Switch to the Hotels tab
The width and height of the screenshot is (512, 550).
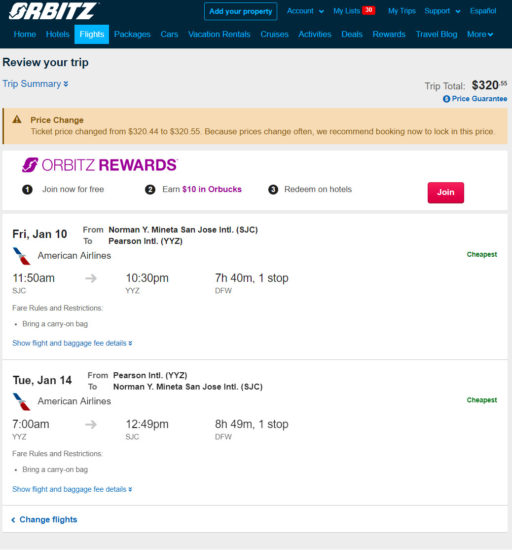tap(58, 34)
